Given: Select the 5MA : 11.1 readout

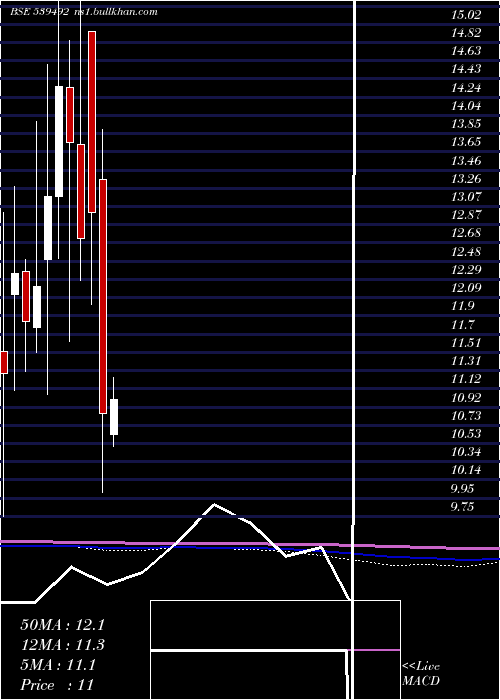Looking at the screenshot, I should 58,665.
